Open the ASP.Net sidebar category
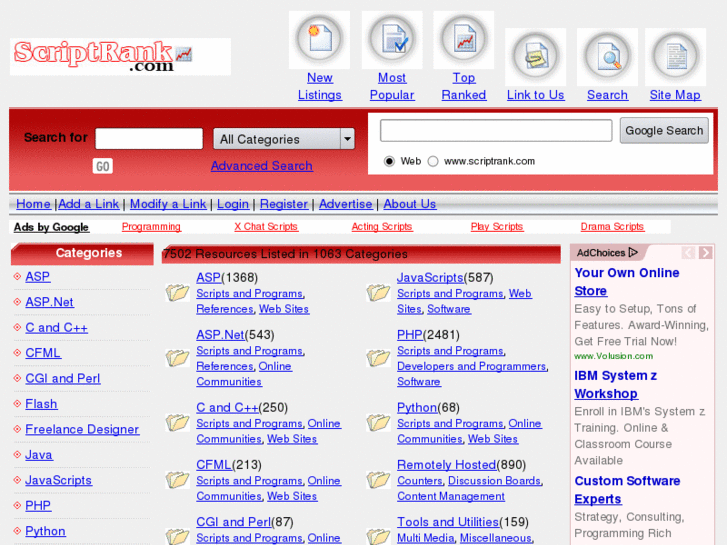The width and height of the screenshot is (727, 545). [x=49, y=302]
